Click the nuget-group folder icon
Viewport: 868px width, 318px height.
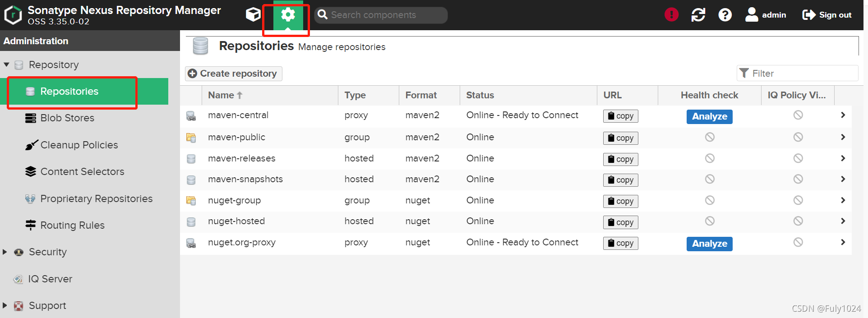[x=191, y=201]
